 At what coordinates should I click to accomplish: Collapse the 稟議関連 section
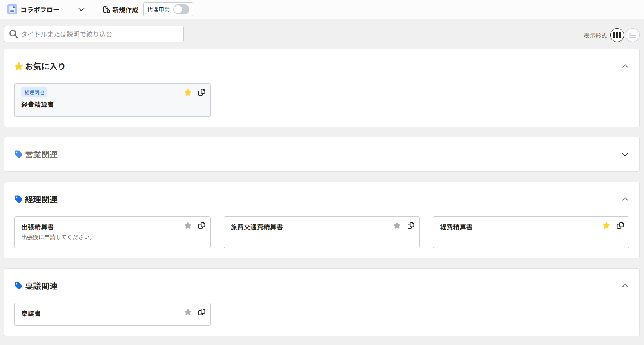click(625, 286)
